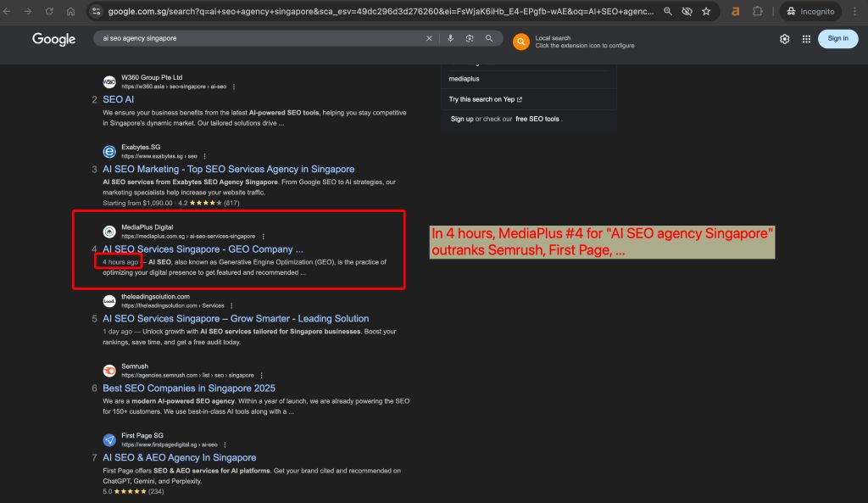The height and width of the screenshot is (503, 868).
Task: Select 'mediaplus' in the extension panel
Action: coord(464,79)
